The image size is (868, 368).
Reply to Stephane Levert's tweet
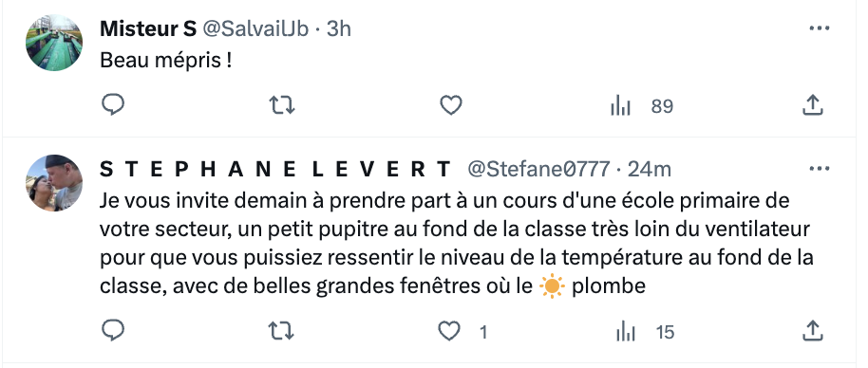click(x=113, y=331)
